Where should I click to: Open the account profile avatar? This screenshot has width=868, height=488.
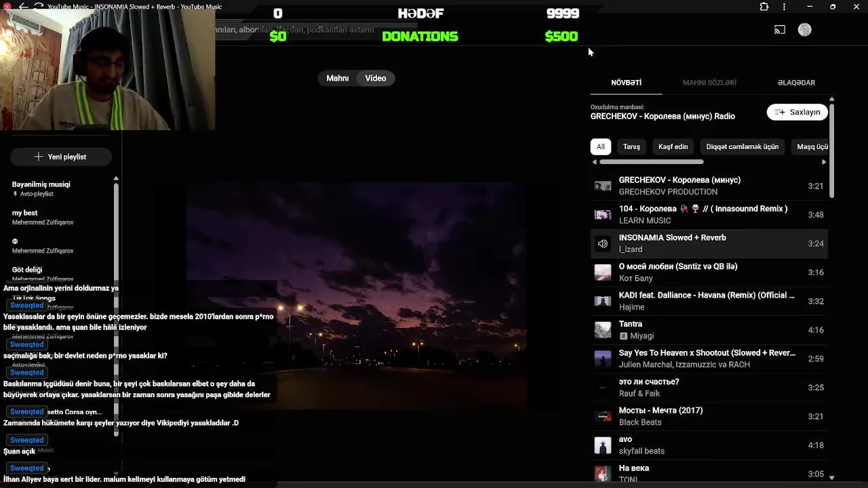coord(805,30)
